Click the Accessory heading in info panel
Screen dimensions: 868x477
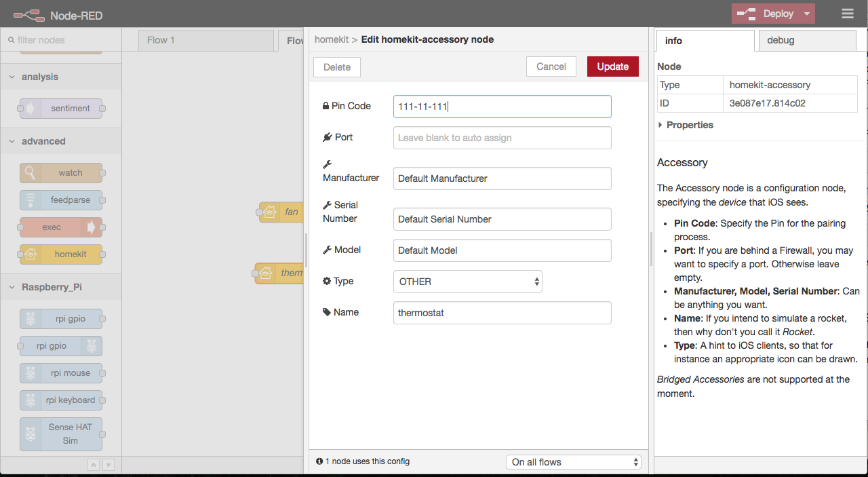pyautogui.click(x=682, y=163)
